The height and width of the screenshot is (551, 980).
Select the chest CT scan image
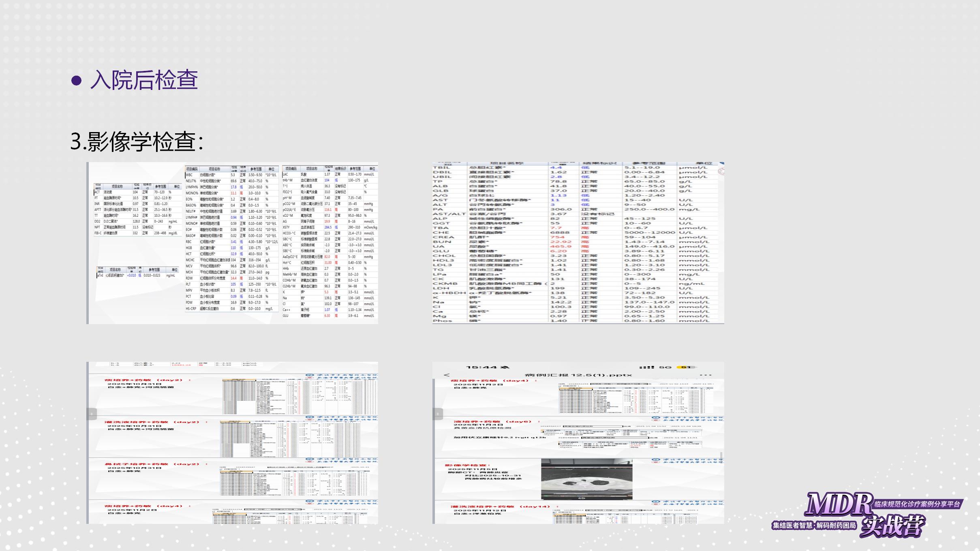coord(586,479)
